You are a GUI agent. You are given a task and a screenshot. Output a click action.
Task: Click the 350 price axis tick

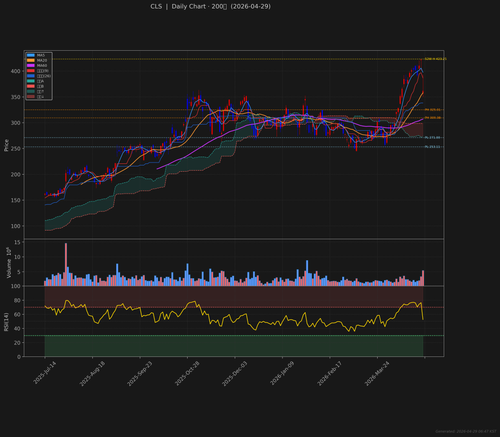pos(16,97)
